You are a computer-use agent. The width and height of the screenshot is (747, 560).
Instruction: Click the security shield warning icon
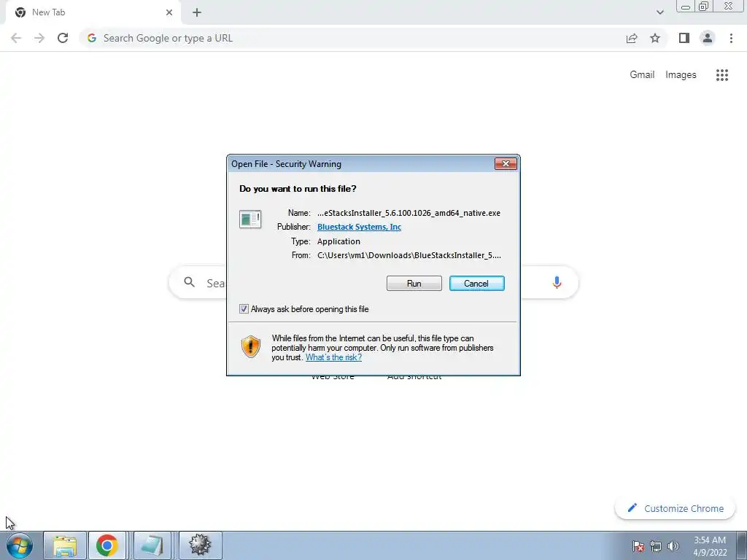tap(251, 346)
